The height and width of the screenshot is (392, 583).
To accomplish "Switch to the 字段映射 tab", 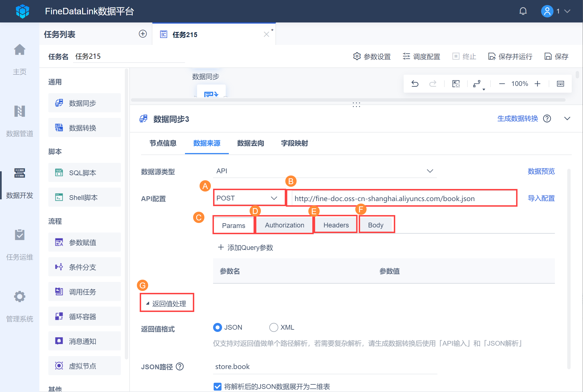I will tap(294, 143).
